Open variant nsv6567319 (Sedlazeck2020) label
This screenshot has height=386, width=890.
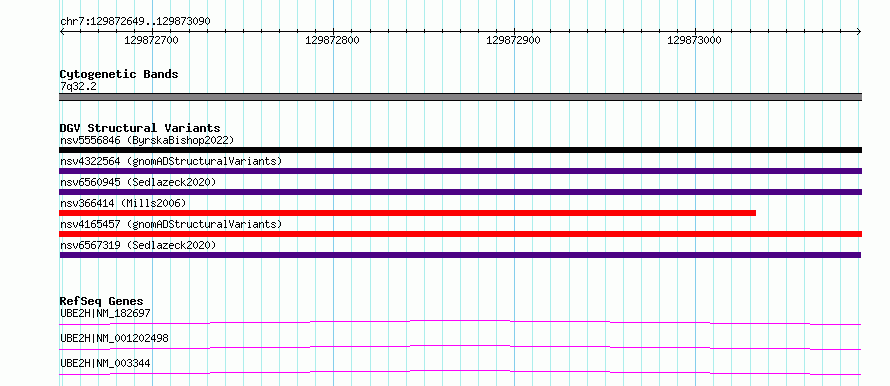click(138, 245)
